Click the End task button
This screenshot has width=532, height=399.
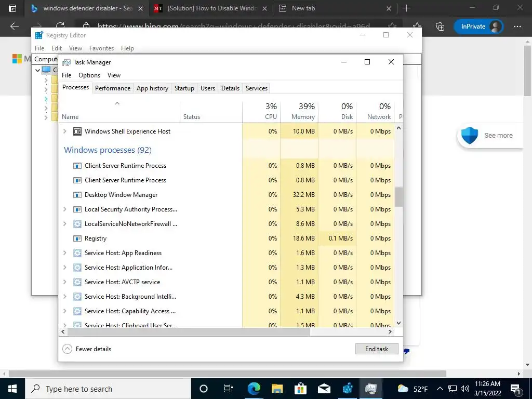[377, 349]
